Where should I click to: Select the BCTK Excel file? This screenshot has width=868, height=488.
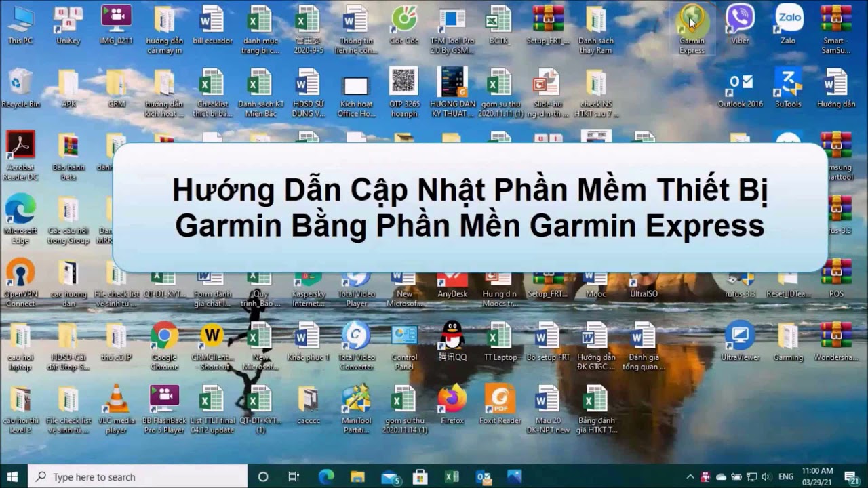tap(500, 25)
